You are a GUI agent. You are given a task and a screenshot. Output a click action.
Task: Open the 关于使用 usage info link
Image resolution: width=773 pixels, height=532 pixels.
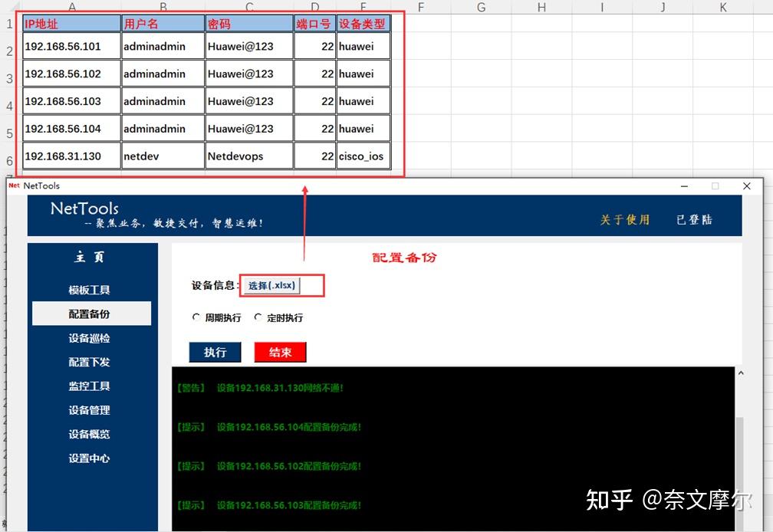pos(624,219)
